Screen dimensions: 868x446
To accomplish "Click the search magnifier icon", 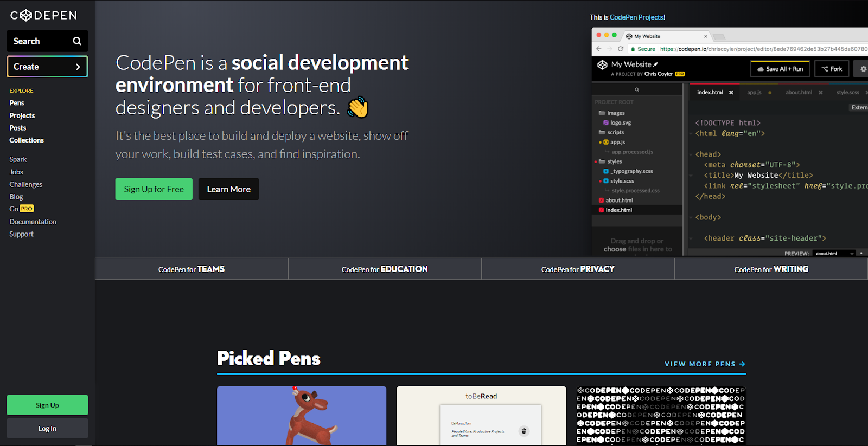I will (x=77, y=41).
